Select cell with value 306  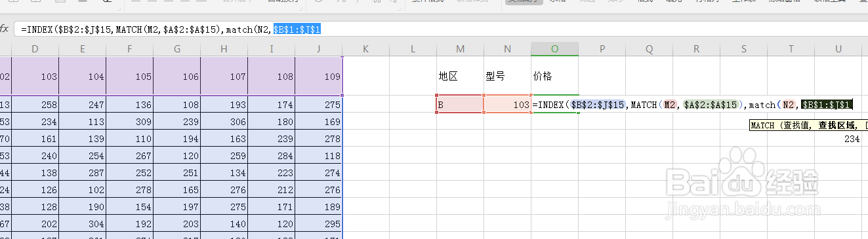[x=224, y=121]
